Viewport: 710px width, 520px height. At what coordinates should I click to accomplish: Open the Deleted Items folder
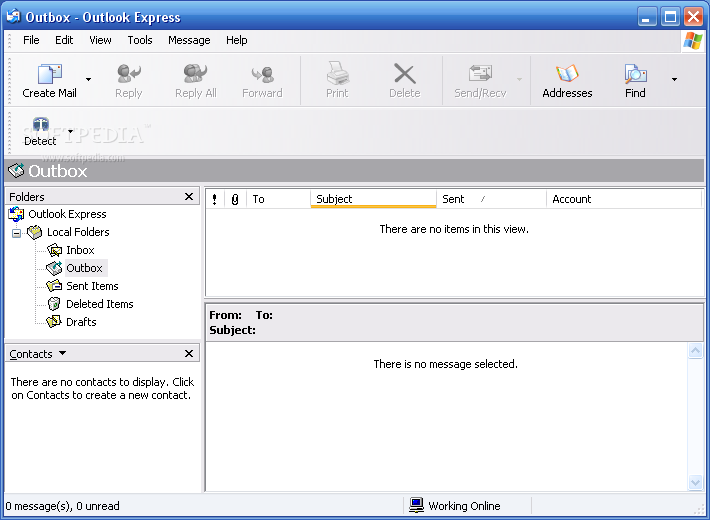click(100, 304)
